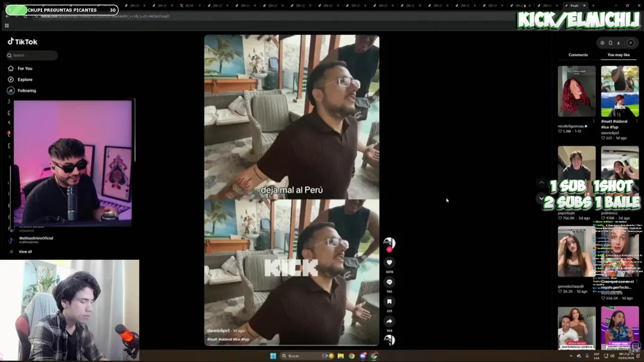Click the For You home icon
Image resolution: width=644 pixels, height=362 pixels.
pos(11,68)
